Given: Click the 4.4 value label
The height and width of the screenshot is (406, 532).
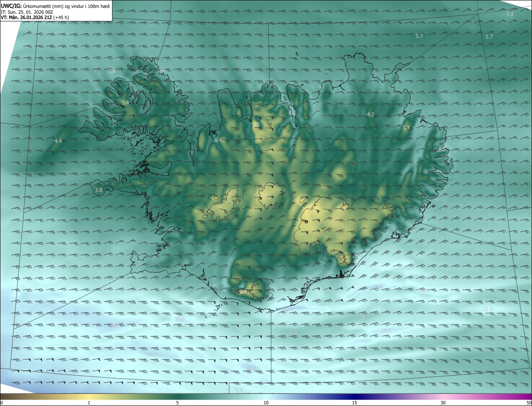Looking at the screenshot, I should (x=58, y=141).
